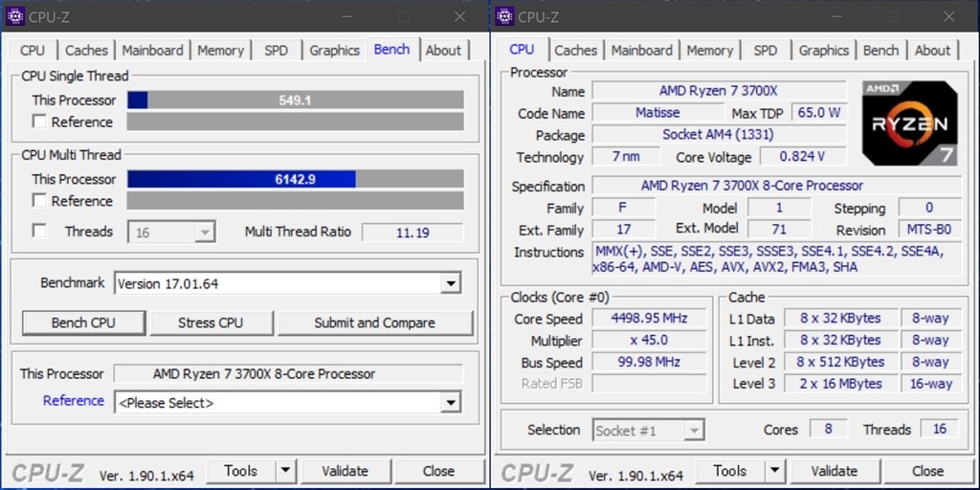The width and height of the screenshot is (980, 490).
Task: Switch to Bench tab in right window
Action: 881,51
